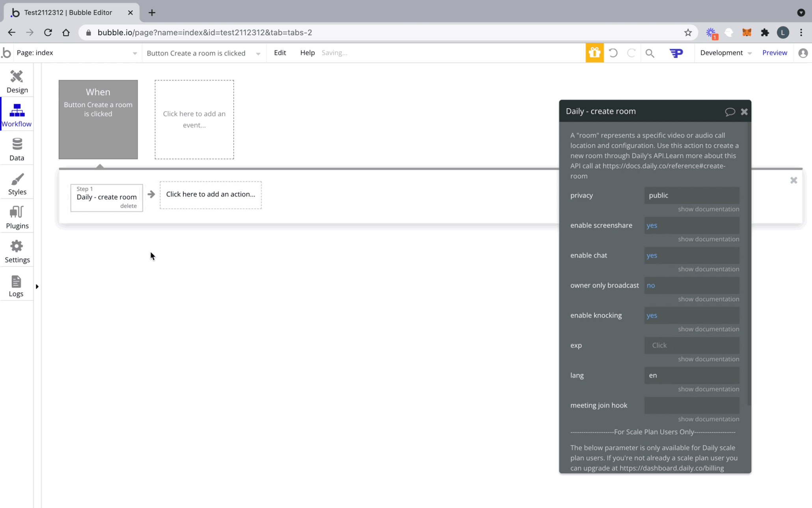Click Preview to run the app
The height and width of the screenshot is (508, 812).
point(774,52)
